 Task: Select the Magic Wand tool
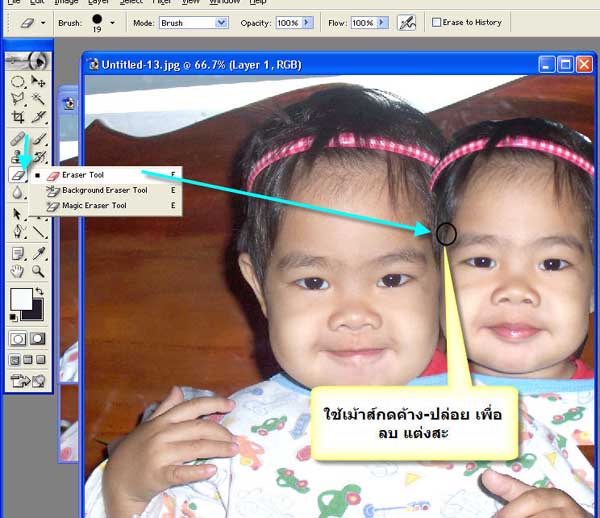38,99
